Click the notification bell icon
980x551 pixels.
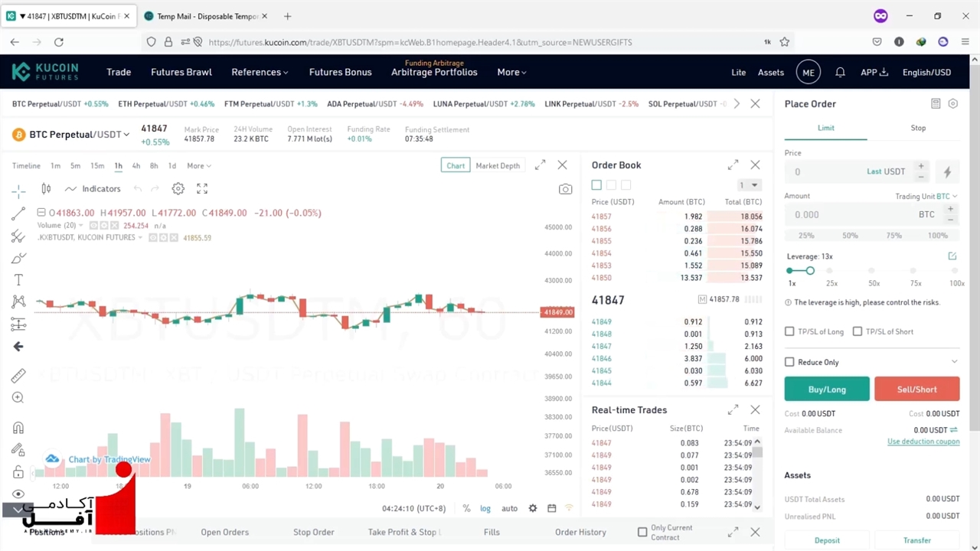[x=840, y=72]
